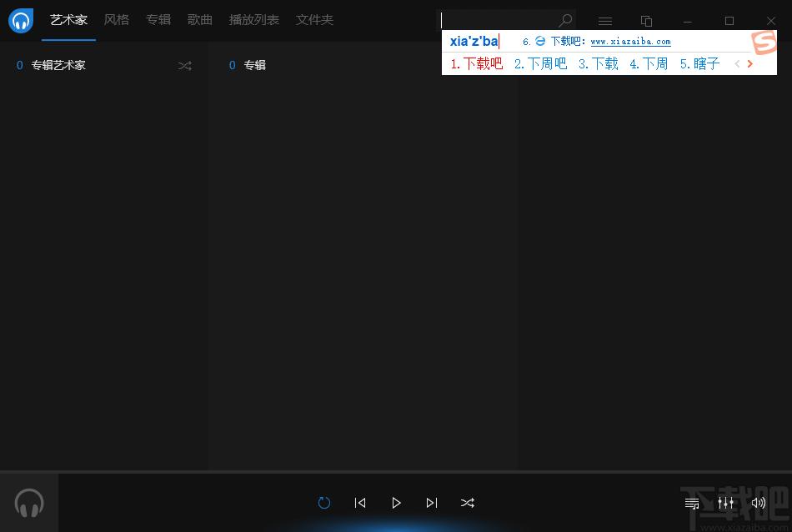Screen dimensions: 792x532
Task: Open the www.xiazaiba.com link suggestion
Action: [x=630, y=42]
